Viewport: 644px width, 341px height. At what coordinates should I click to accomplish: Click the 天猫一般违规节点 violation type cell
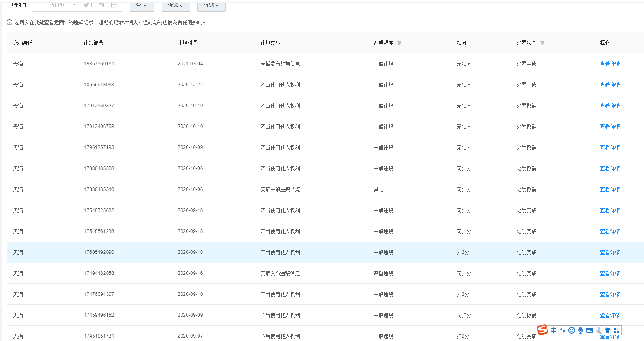tap(280, 189)
